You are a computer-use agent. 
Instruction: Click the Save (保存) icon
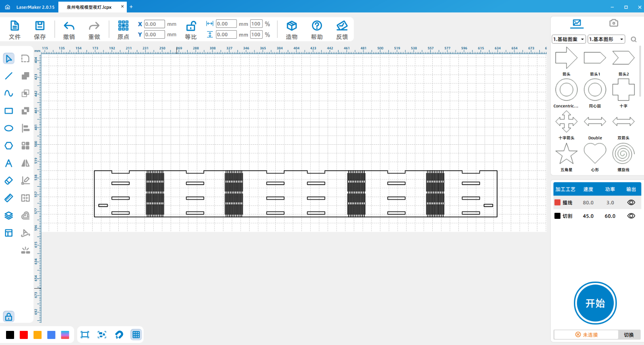(x=39, y=26)
